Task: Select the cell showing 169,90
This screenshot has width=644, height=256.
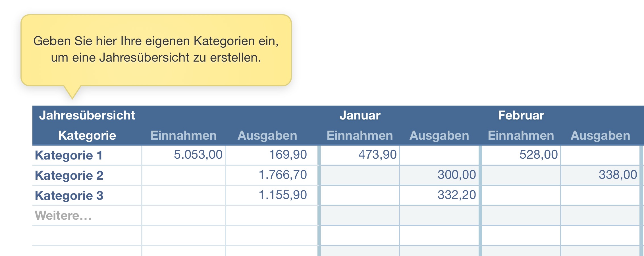Action: tap(288, 155)
